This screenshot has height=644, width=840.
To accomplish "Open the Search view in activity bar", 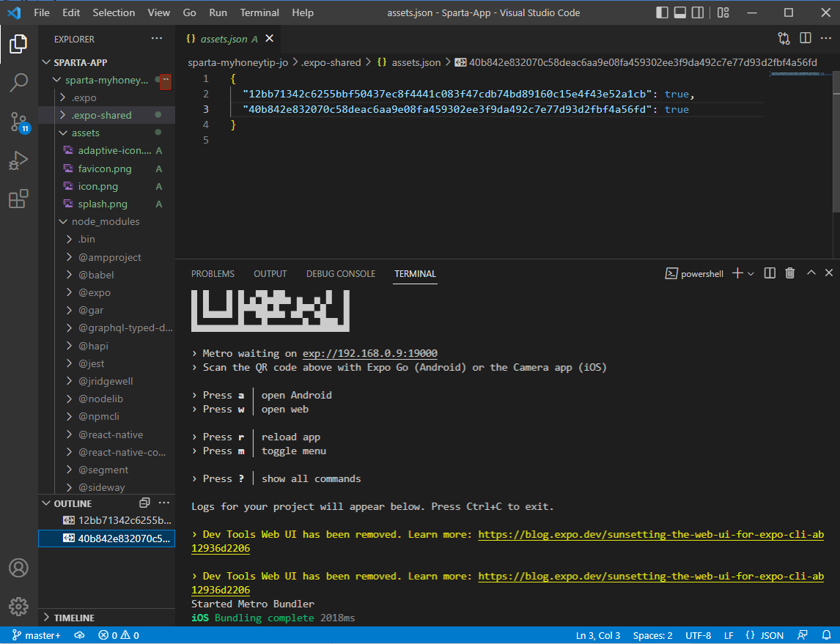I will point(19,83).
